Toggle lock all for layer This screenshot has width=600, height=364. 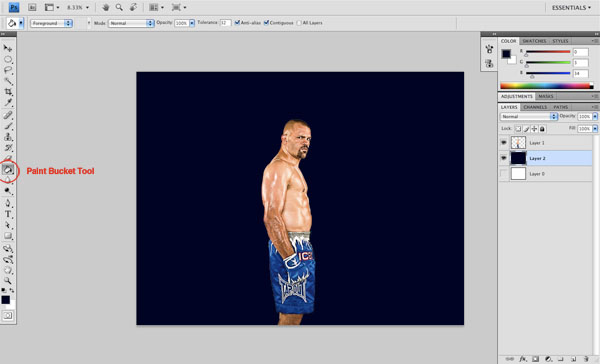[x=542, y=129]
